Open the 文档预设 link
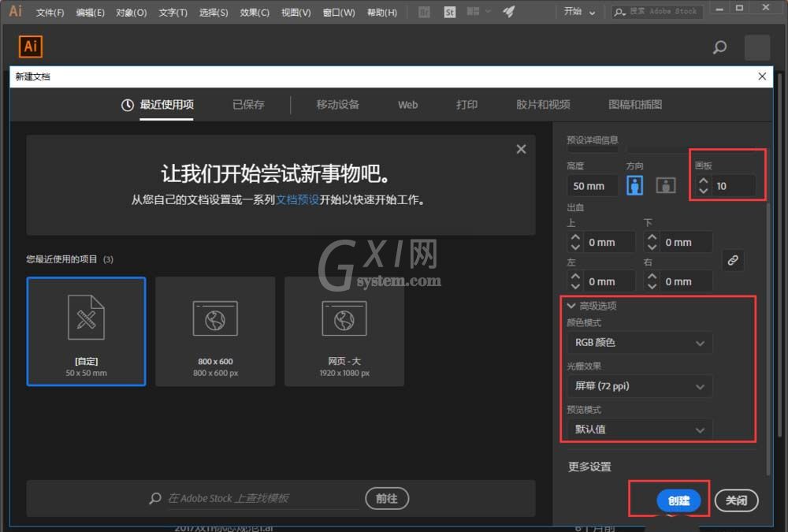 click(x=298, y=200)
